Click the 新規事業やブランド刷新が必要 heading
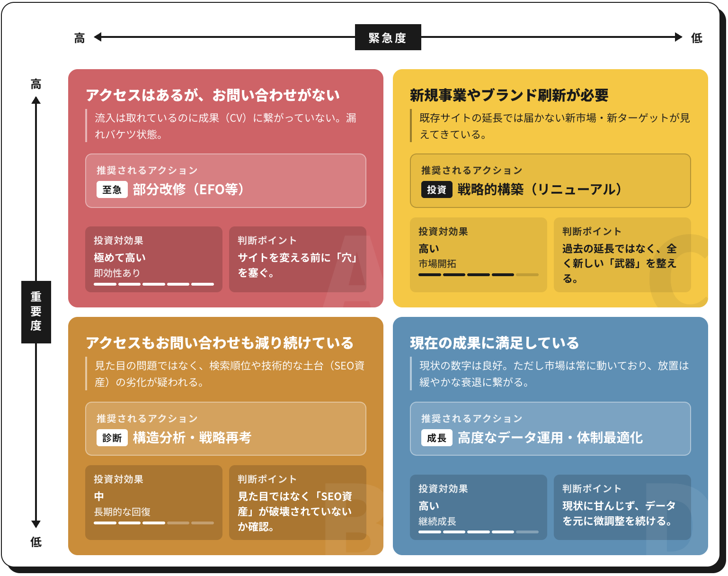 [510, 95]
